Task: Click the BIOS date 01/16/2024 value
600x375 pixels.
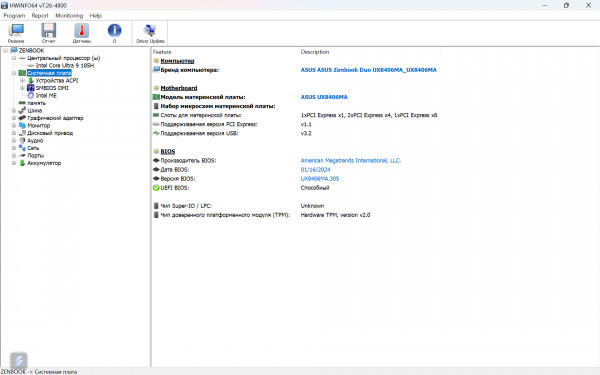Action: (315, 170)
